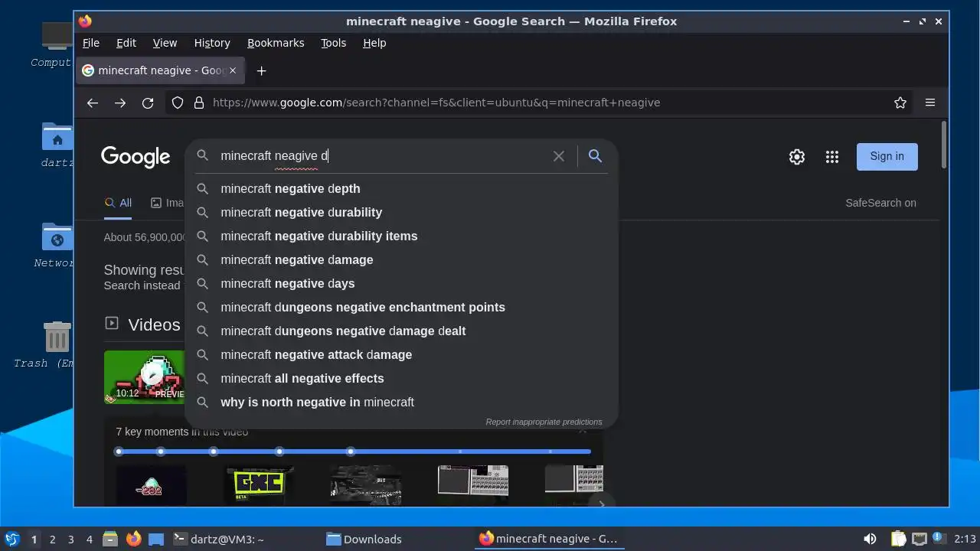Open the clock showing 2:13

(x=965, y=540)
